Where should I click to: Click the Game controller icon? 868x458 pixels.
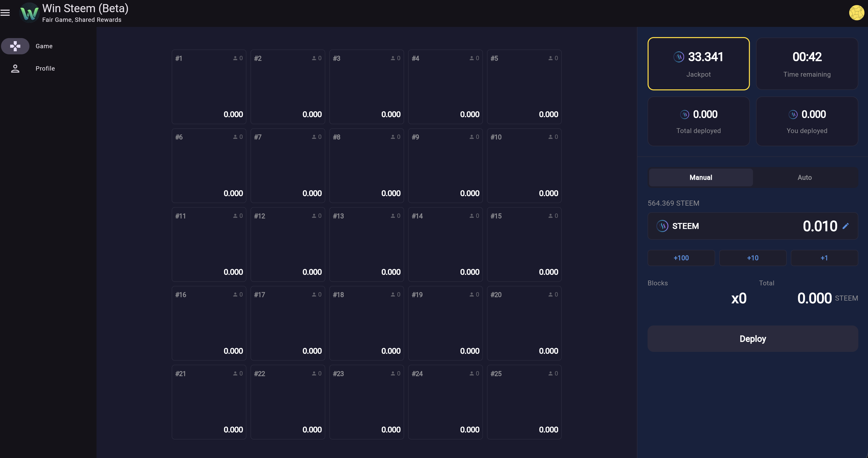(x=15, y=46)
